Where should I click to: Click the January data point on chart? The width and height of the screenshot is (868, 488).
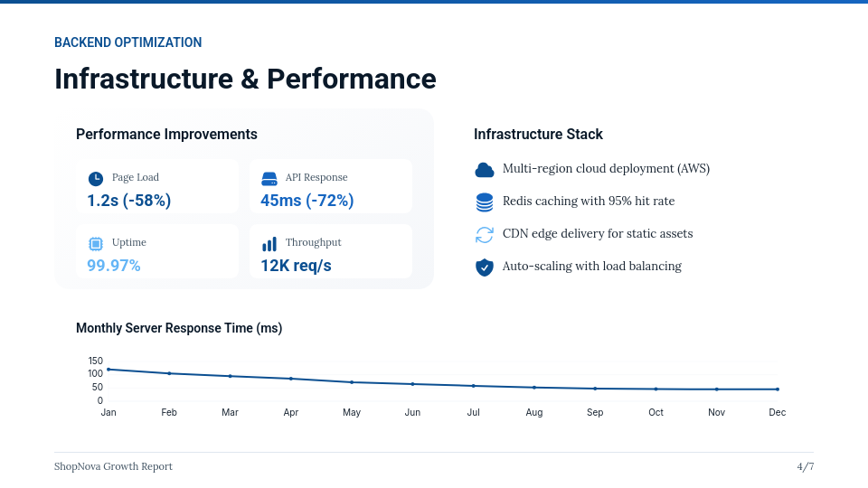pos(108,369)
